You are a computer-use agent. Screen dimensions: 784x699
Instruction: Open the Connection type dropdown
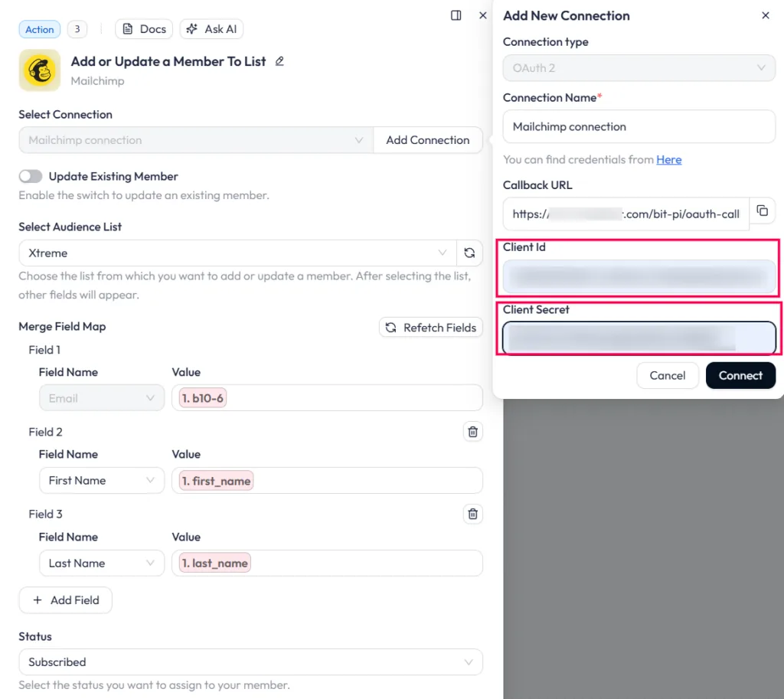639,68
